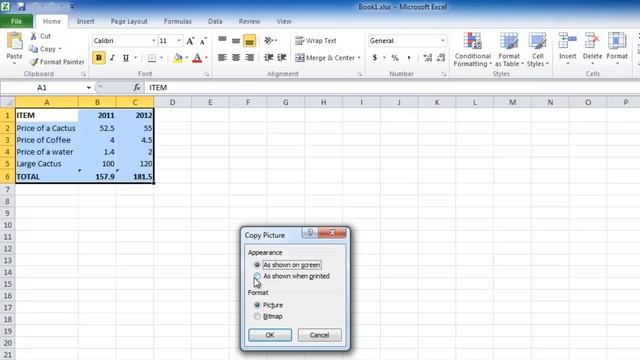The height and width of the screenshot is (360, 640).
Task: Select the Picture format option
Action: pyautogui.click(x=269, y=305)
